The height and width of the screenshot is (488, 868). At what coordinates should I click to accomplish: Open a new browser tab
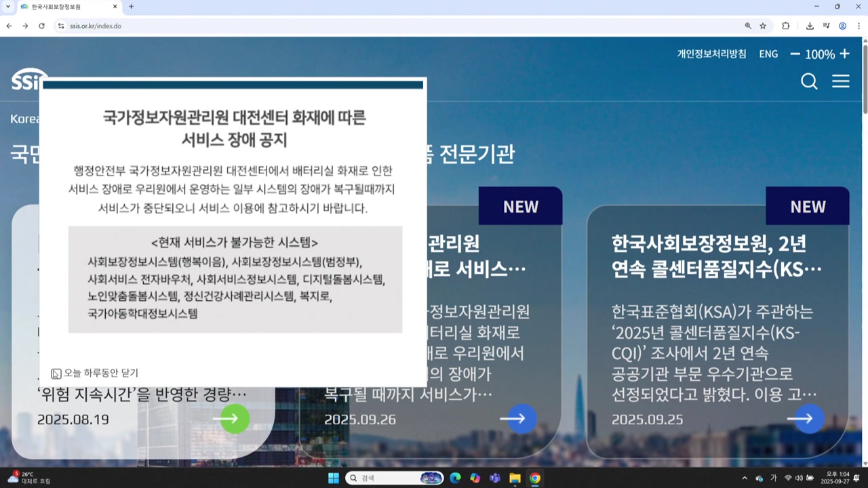pyautogui.click(x=131, y=7)
